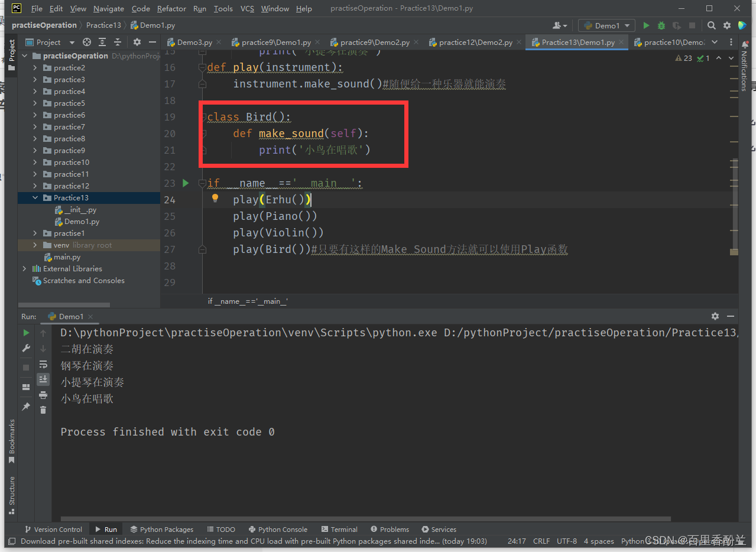Click the Practice13 breadcrumb in navigation bar
The height and width of the screenshot is (552, 756).
103,25
